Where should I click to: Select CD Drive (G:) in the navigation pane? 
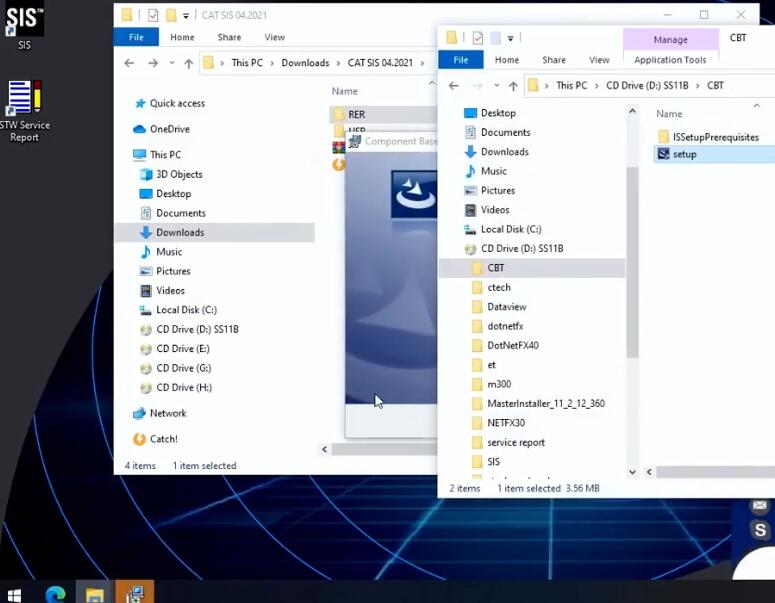coord(183,368)
